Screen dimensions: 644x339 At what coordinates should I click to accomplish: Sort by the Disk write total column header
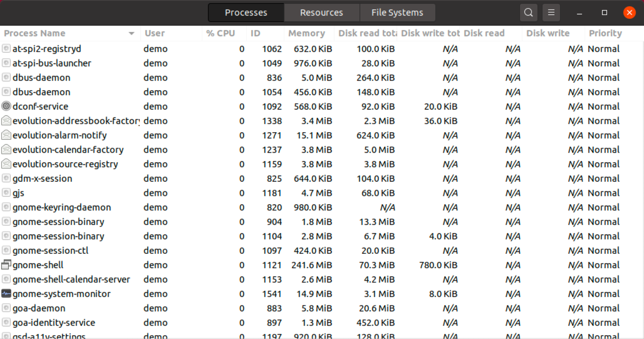(x=428, y=33)
